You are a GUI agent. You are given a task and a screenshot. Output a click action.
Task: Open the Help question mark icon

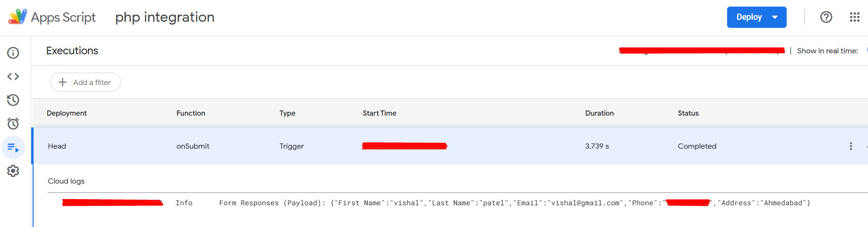pyautogui.click(x=826, y=17)
